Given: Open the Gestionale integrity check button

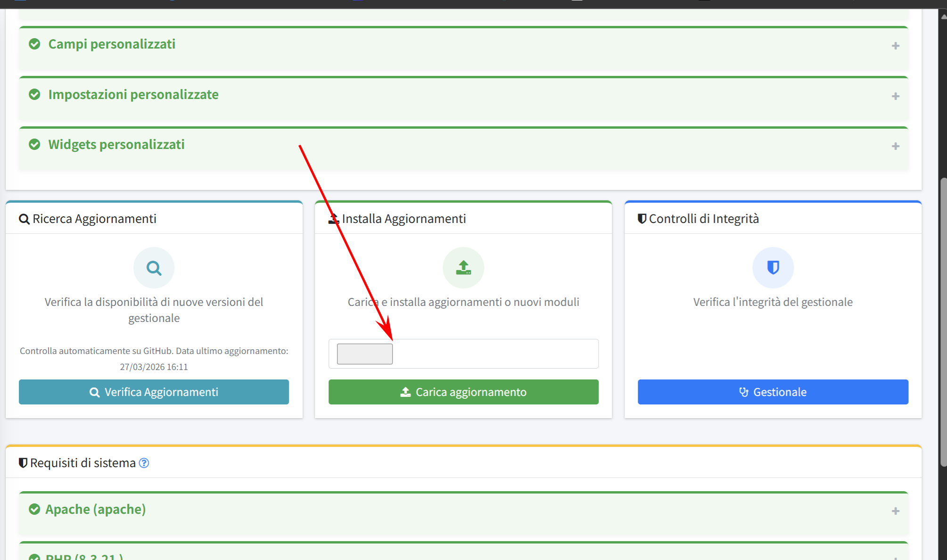Looking at the screenshot, I should pyautogui.click(x=773, y=392).
